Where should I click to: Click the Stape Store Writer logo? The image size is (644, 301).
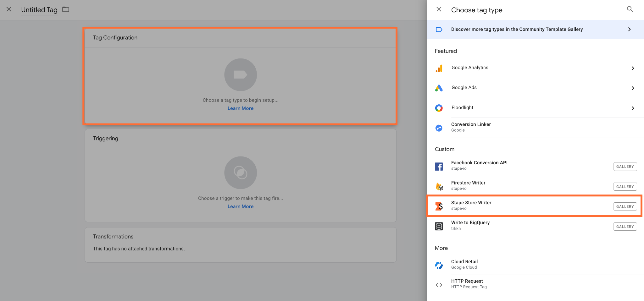439,206
